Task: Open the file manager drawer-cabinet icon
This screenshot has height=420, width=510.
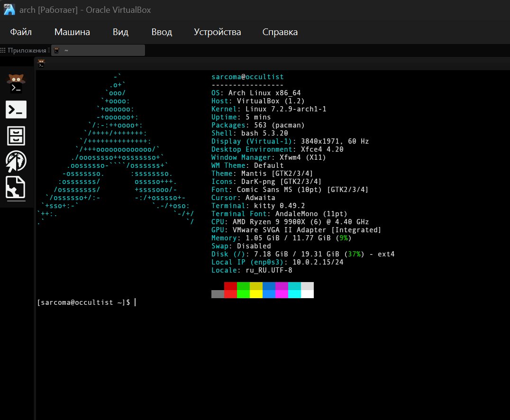Action: pyautogui.click(x=16, y=136)
